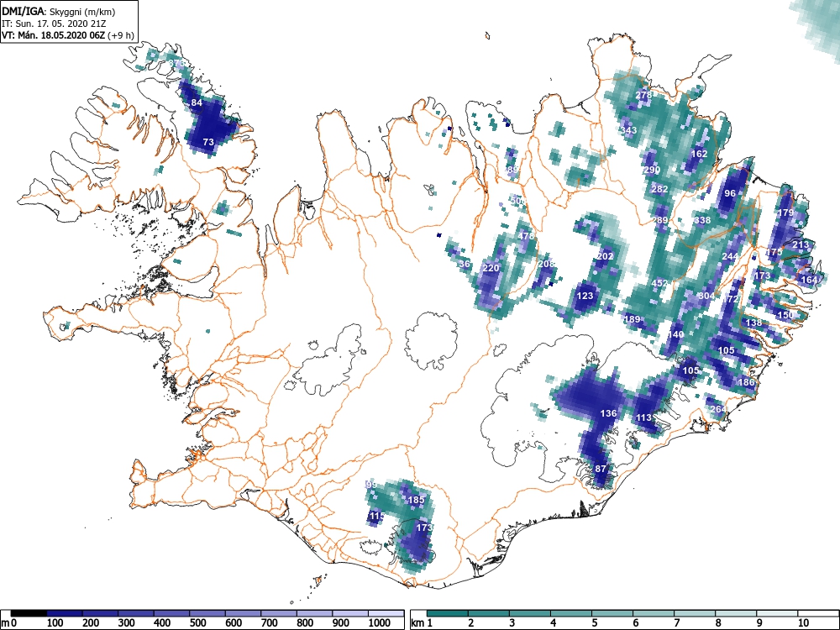Click the map value 478
This screenshot has width=840, height=630.
526,236
